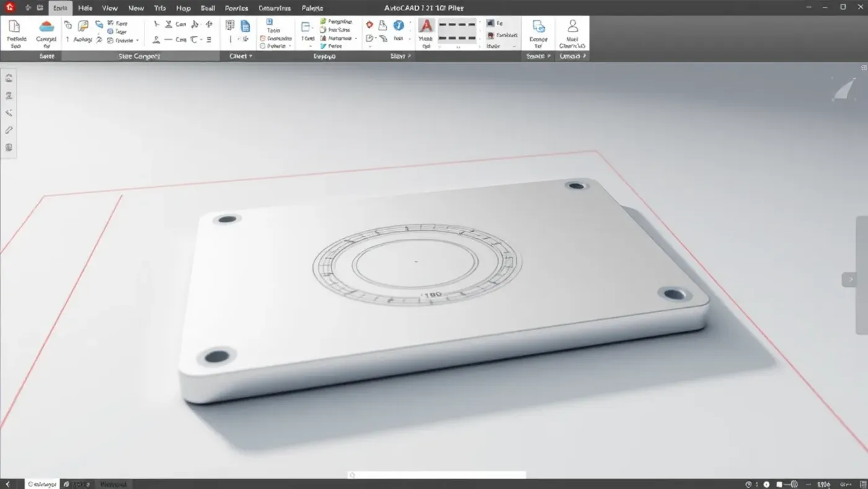Click the blue bird icon in Dsyepo panel
The width and height of the screenshot is (868, 489).
pyautogui.click(x=324, y=46)
